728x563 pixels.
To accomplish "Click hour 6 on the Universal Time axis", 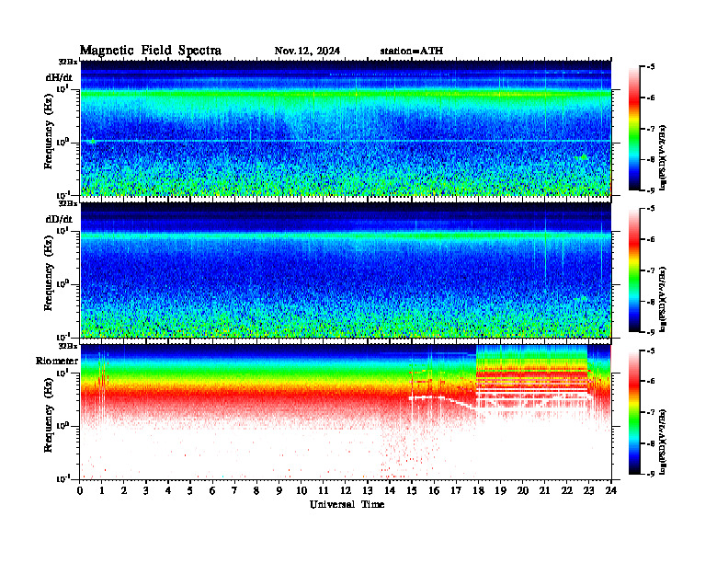I will (x=212, y=491).
